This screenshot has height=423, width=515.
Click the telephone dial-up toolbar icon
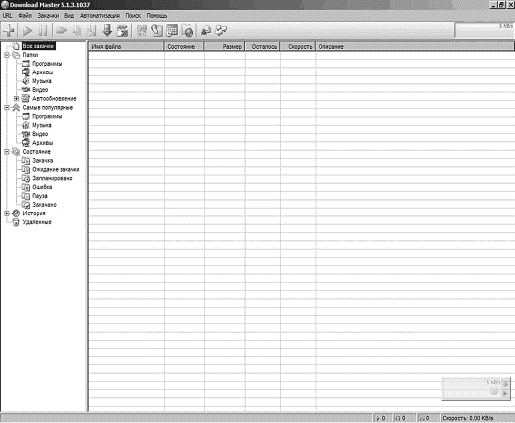(x=157, y=30)
